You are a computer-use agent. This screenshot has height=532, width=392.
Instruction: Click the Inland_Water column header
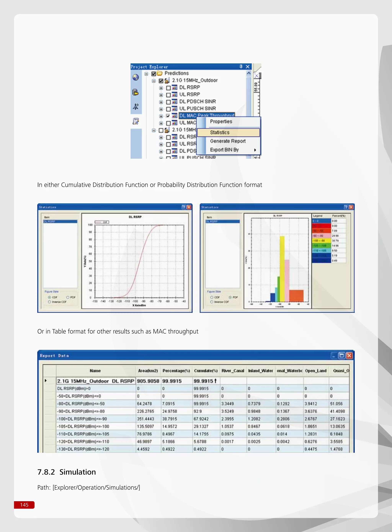(x=261, y=371)
